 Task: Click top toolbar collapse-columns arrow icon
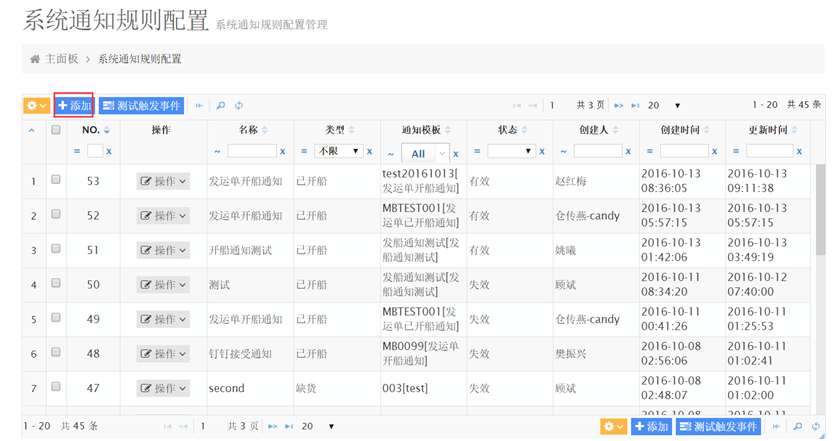click(199, 106)
